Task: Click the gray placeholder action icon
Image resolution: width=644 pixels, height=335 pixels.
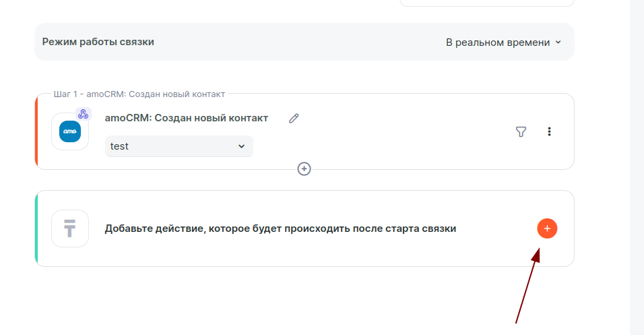Action: [x=70, y=229]
